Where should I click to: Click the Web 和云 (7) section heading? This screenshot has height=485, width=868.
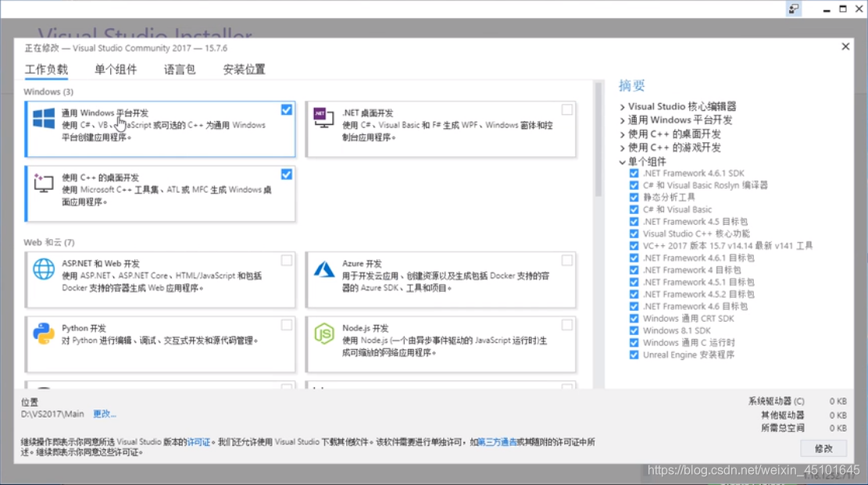tap(48, 242)
